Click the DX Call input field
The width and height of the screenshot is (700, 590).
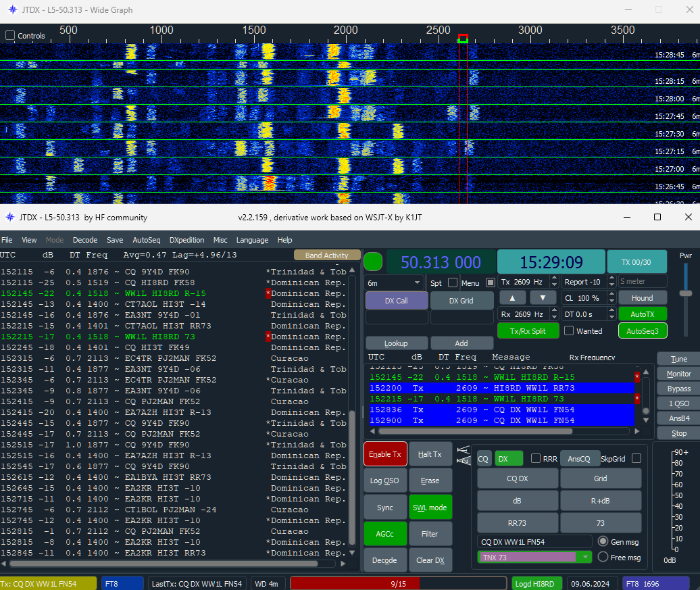tap(397, 317)
